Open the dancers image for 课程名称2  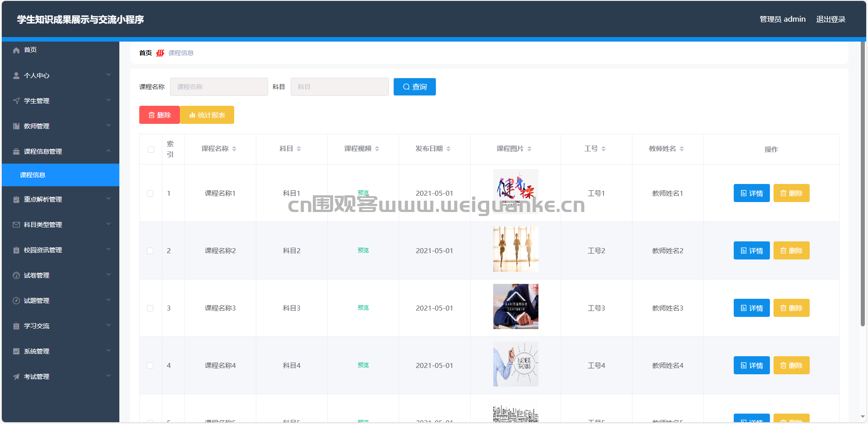point(516,249)
